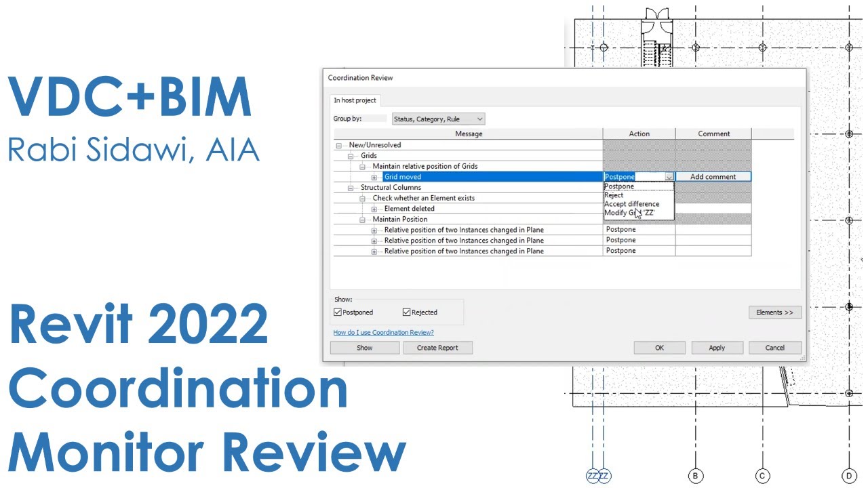868x488 pixels.
Task: Expand the Element deleted row
Action: (x=374, y=209)
